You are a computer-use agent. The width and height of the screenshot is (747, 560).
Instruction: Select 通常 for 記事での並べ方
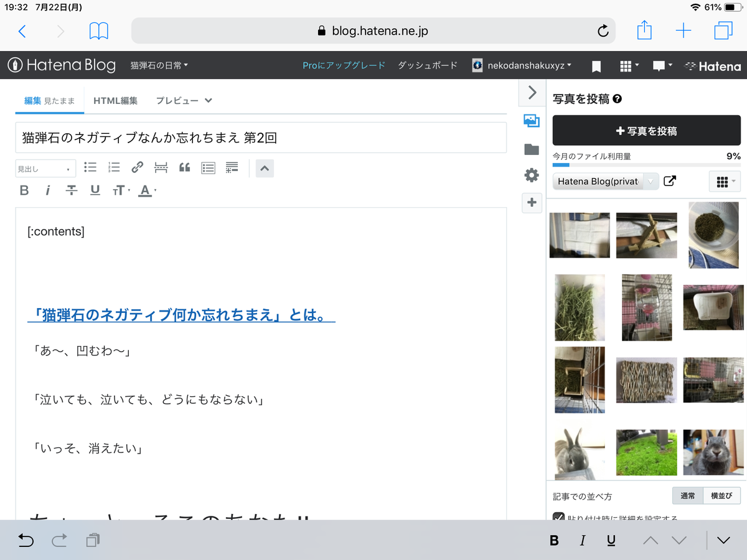coord(688,495)
